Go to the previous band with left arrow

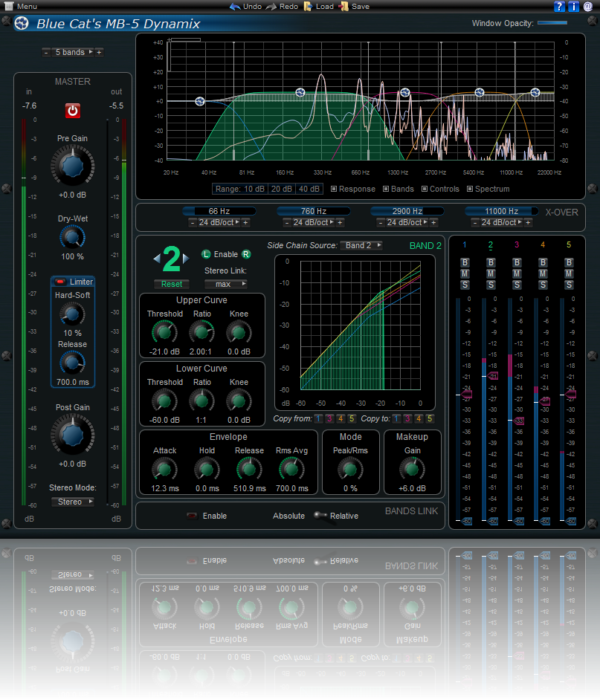click(x=156, y=259)
